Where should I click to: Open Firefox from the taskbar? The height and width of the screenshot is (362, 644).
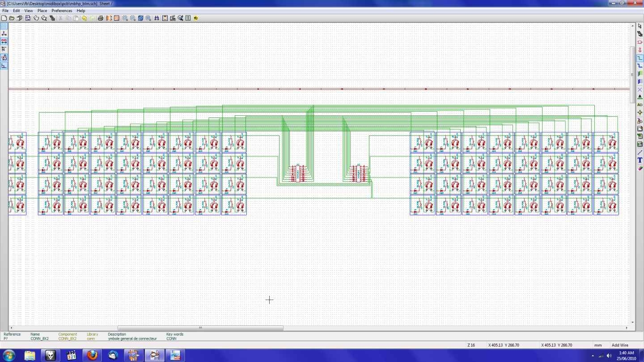click(92, 355)
